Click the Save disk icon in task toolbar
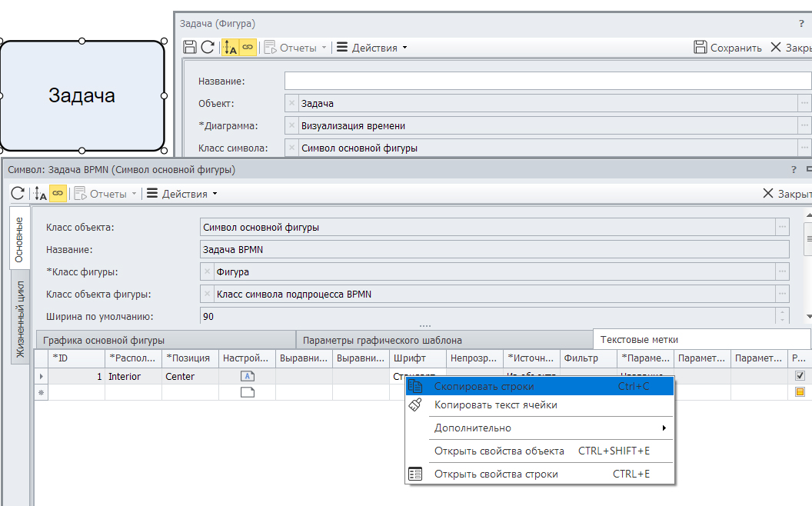 tap(190, 48)
